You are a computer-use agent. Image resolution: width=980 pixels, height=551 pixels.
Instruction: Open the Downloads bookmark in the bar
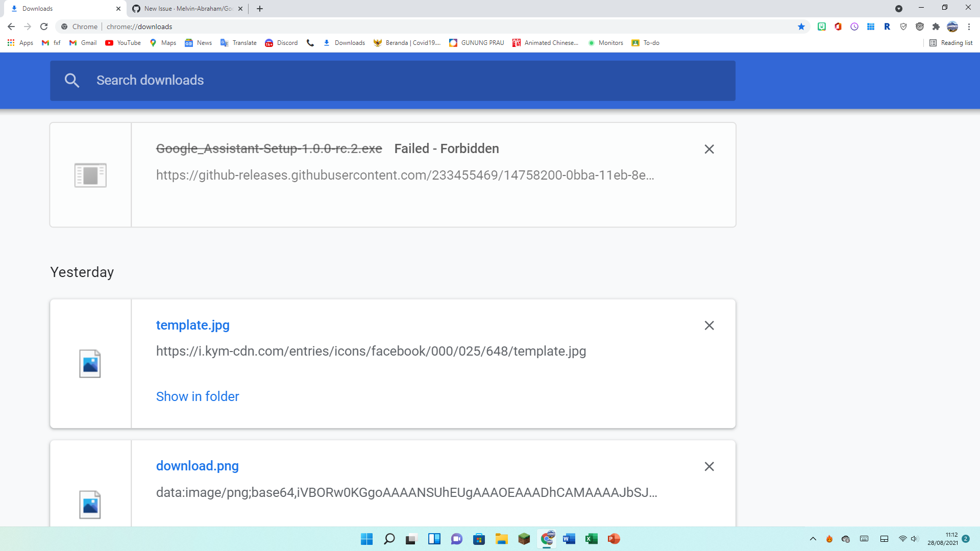(x=344, y=43)
